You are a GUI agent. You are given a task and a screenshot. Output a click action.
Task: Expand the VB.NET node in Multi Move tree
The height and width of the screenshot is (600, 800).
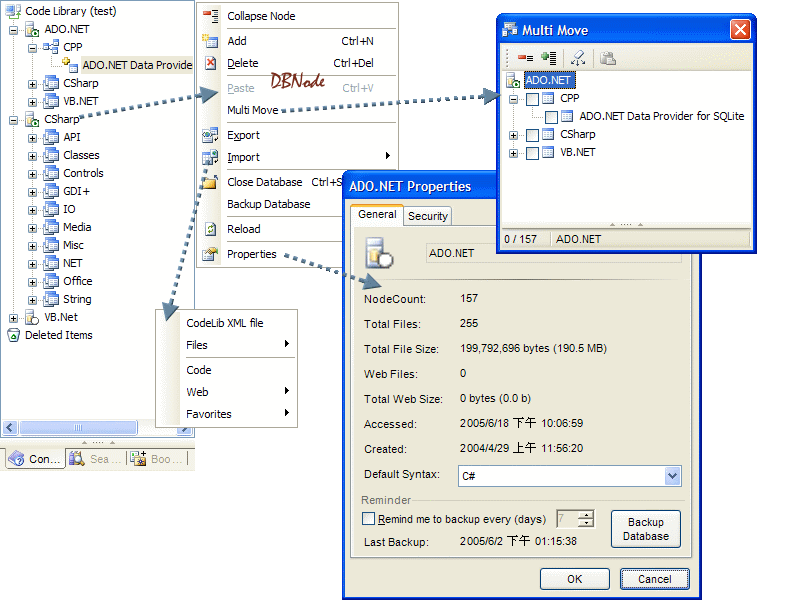coord(513,153)
